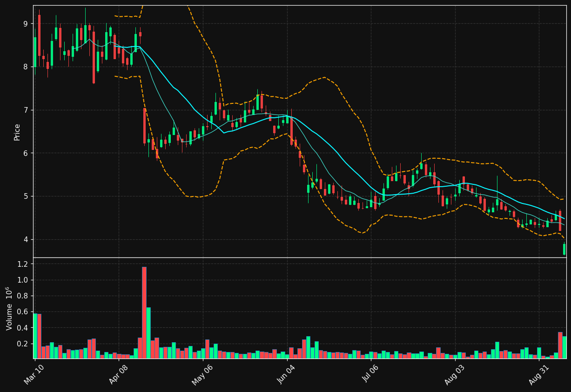Click the volume axis value 0.8

tap(23, 296)
